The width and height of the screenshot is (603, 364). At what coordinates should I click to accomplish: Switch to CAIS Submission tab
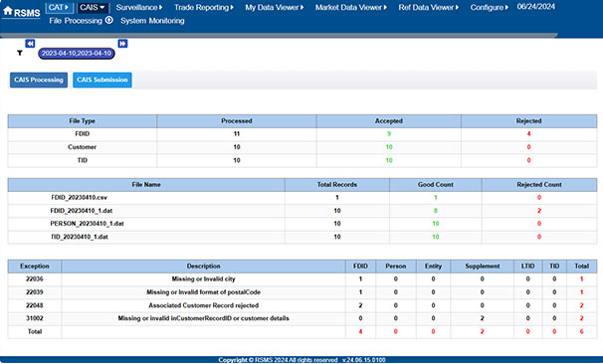click(102, 80)
